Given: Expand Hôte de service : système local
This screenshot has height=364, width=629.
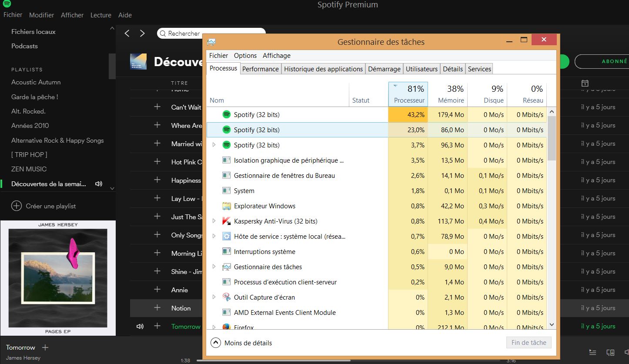Looking at the screenshot, I should [214, 236].
